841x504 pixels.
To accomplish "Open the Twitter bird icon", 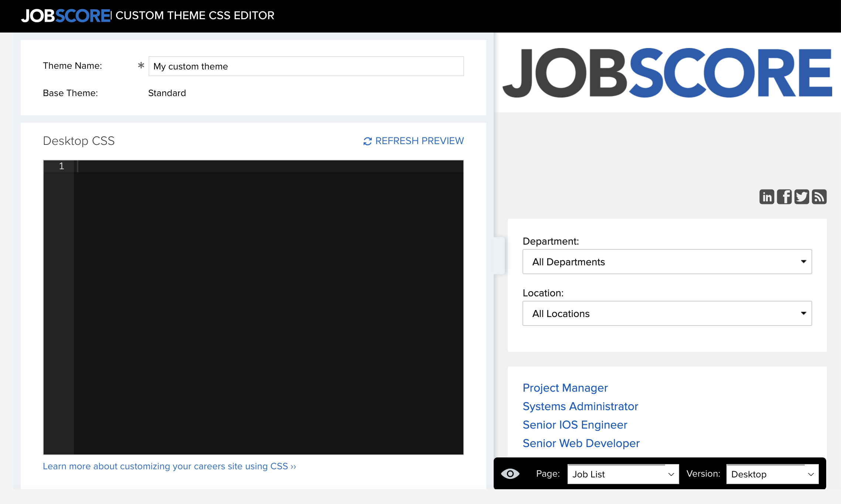I will click(801, 197).
